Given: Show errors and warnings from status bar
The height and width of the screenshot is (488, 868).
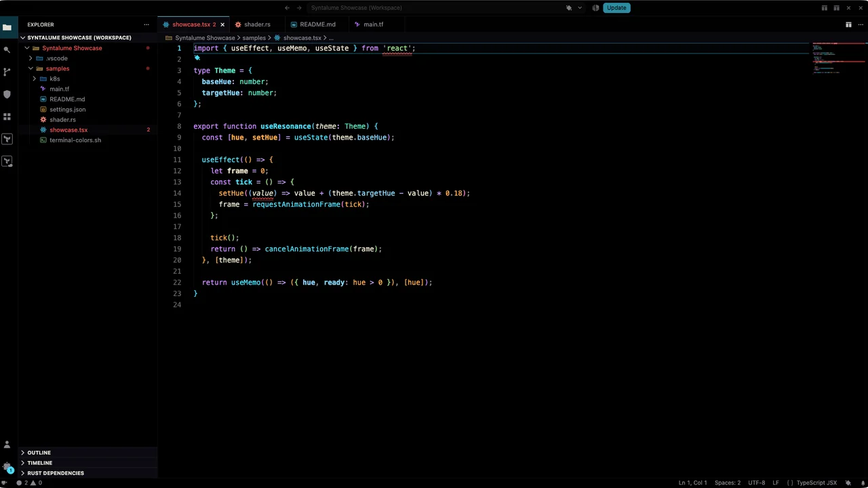Looking at the screenshot, I should [x=30, y=483].
